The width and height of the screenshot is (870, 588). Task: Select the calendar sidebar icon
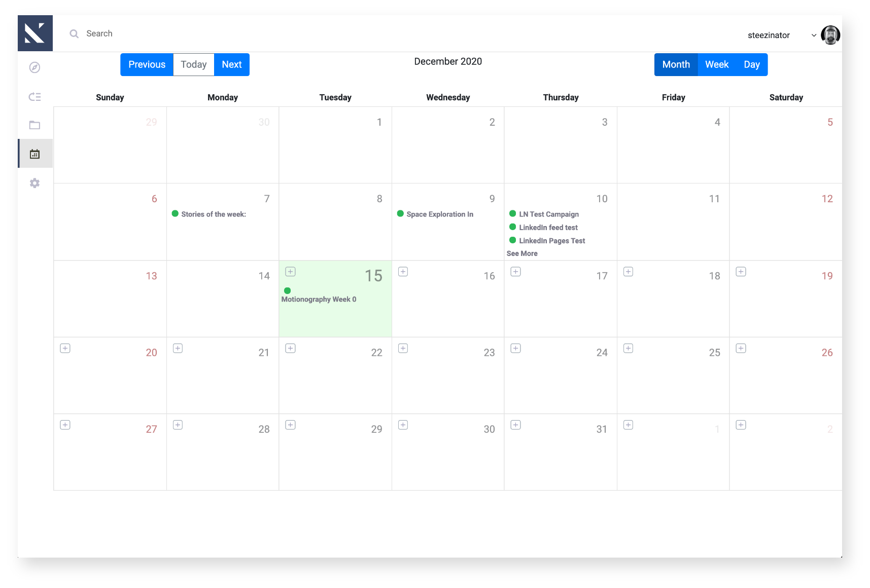(34, 154)
